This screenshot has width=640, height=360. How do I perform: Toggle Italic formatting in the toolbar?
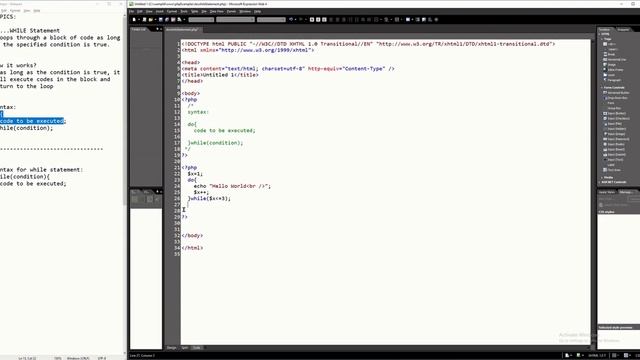coord(318,20)
